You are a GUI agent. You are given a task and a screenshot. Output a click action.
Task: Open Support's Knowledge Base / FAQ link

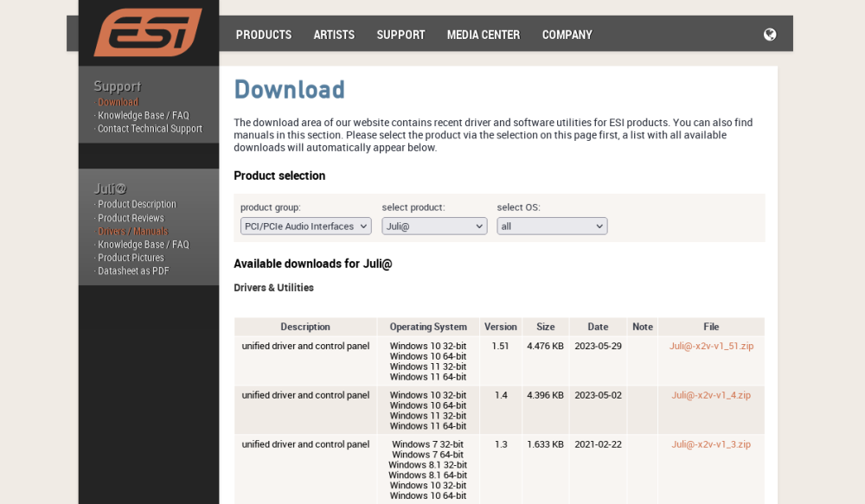(x=143, y=116)
